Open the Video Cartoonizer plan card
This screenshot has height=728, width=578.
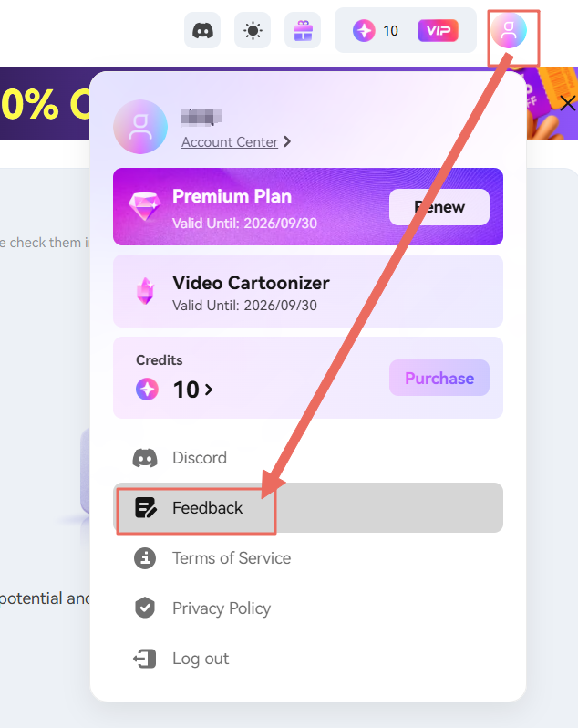pyautogui.click(x=308, y=291)
